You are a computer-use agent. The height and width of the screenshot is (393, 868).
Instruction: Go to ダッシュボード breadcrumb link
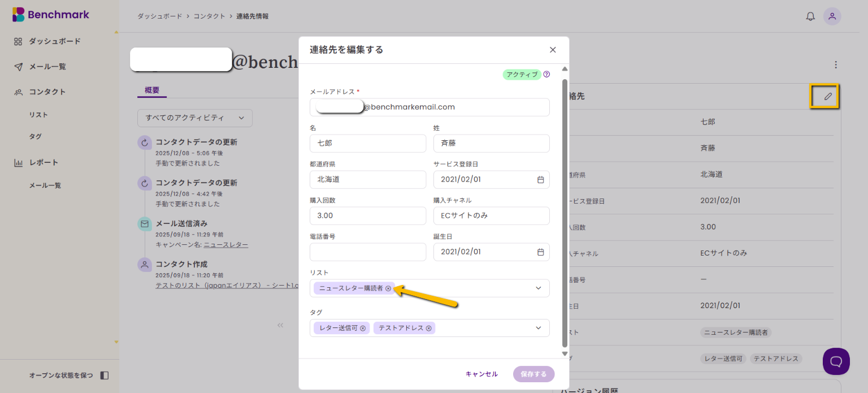click(x=160, y=16)
